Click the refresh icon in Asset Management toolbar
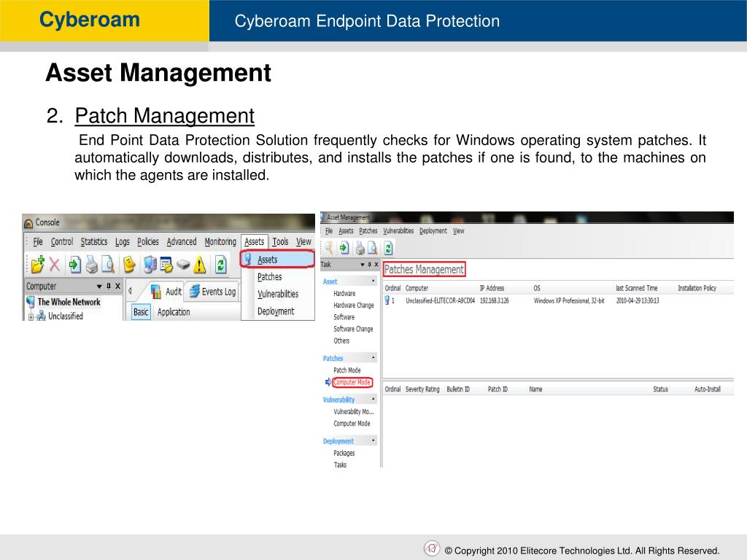747x560 pixels. tap(388, 248)
